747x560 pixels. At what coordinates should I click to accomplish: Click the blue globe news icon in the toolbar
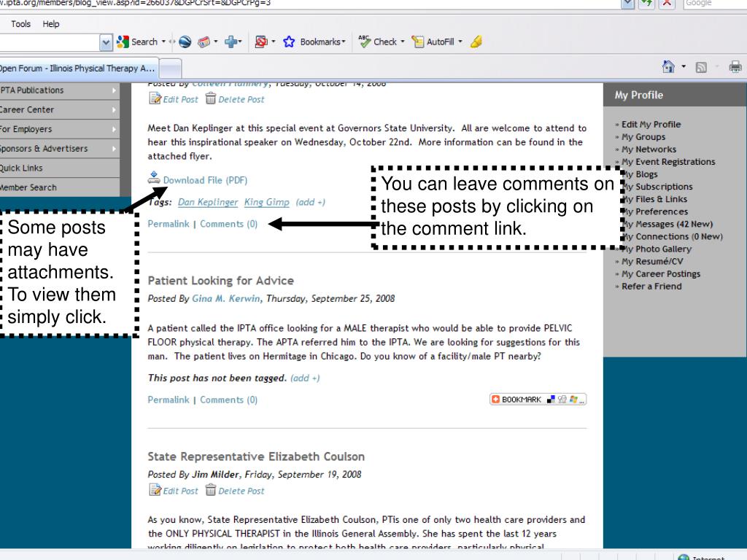[185, 42]
